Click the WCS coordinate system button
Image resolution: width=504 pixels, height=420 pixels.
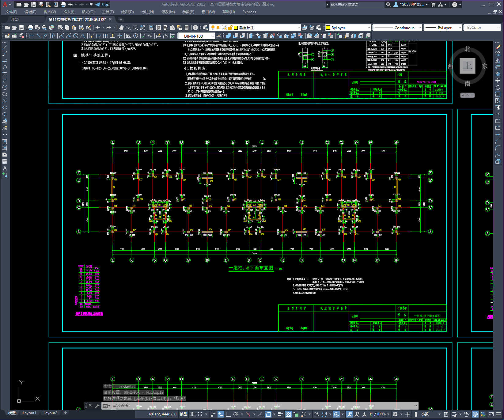coord(467,95)
